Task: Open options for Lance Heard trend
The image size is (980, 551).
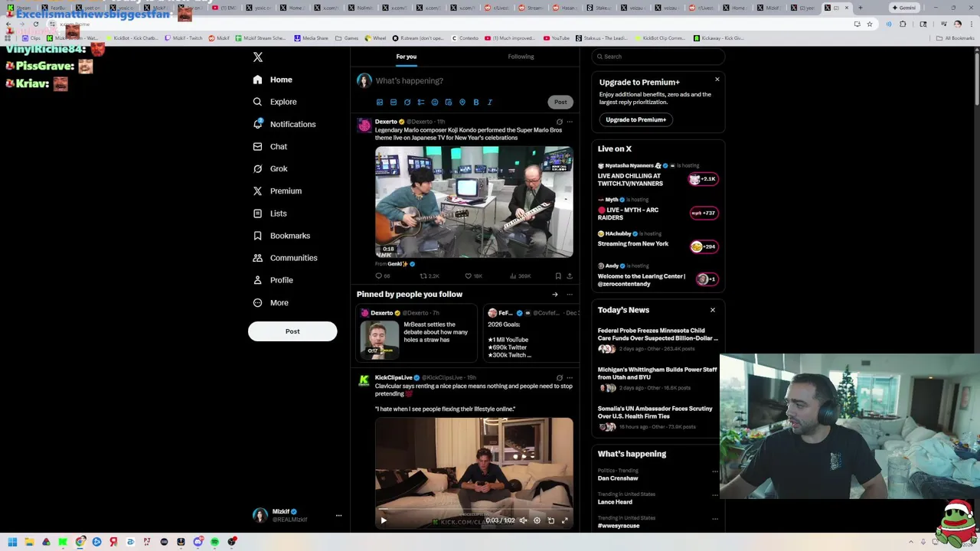Action: coord(715,495)
